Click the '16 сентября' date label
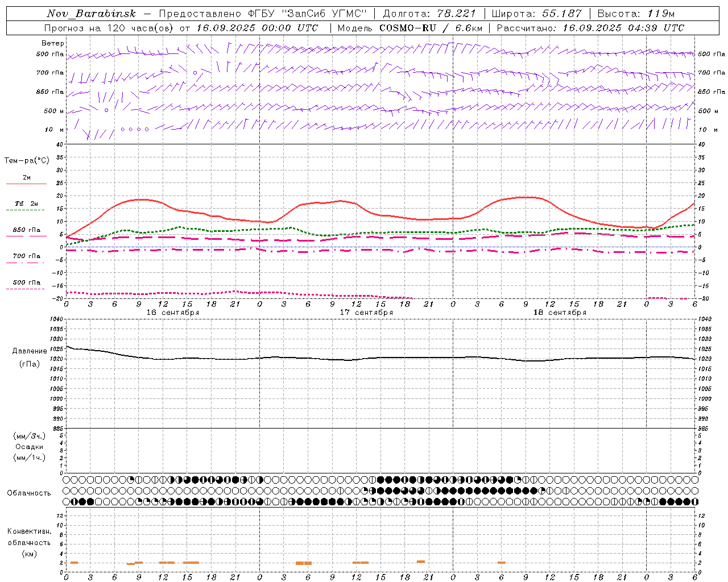The image size is (728, 582). pyautogui.click(x=173, y=313)
